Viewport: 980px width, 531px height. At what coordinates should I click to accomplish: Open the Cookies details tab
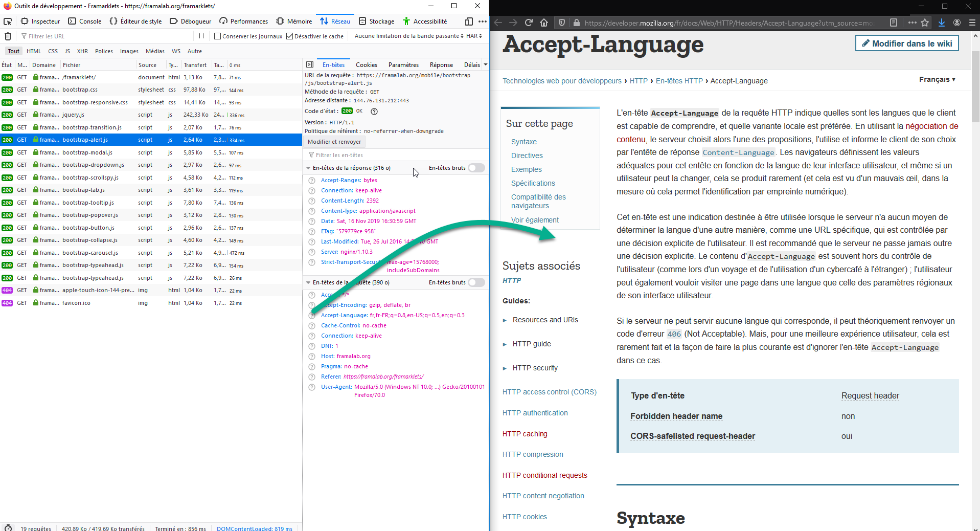[367, 65]
